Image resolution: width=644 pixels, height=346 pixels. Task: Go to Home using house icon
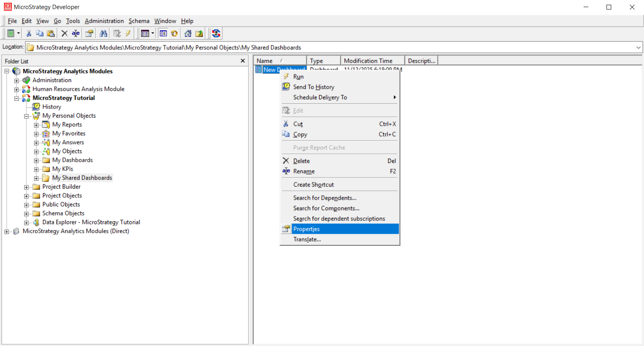[188, 34]
